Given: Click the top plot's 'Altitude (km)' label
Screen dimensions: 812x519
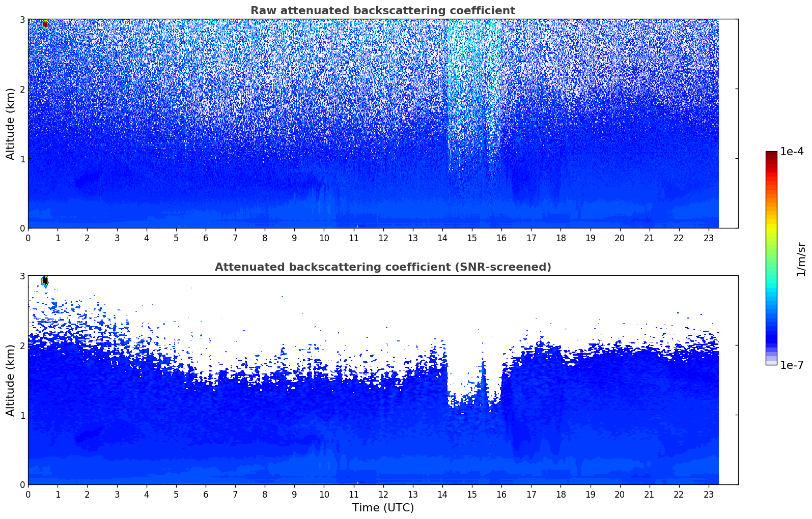Looking at the screenshot, I should coord(11,124).
